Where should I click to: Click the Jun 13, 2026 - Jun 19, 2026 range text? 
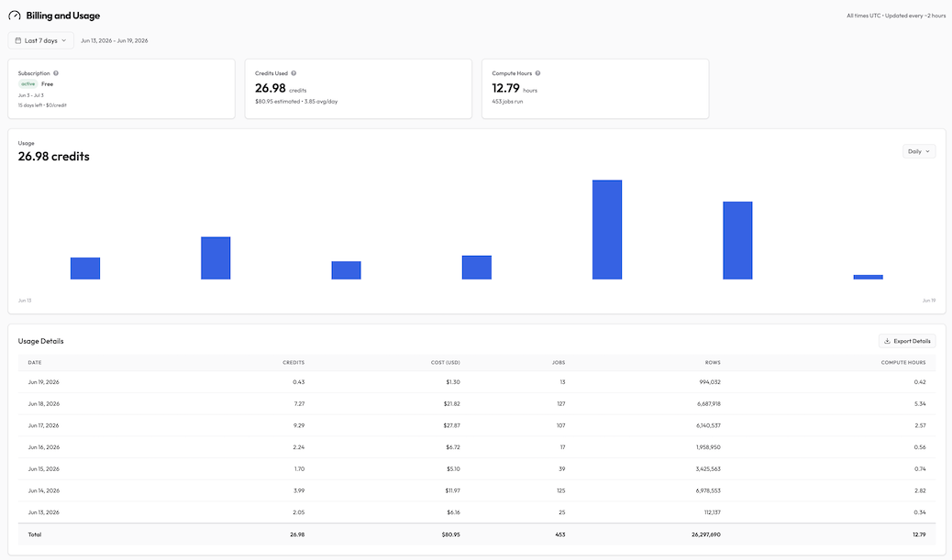coord(114,40)
